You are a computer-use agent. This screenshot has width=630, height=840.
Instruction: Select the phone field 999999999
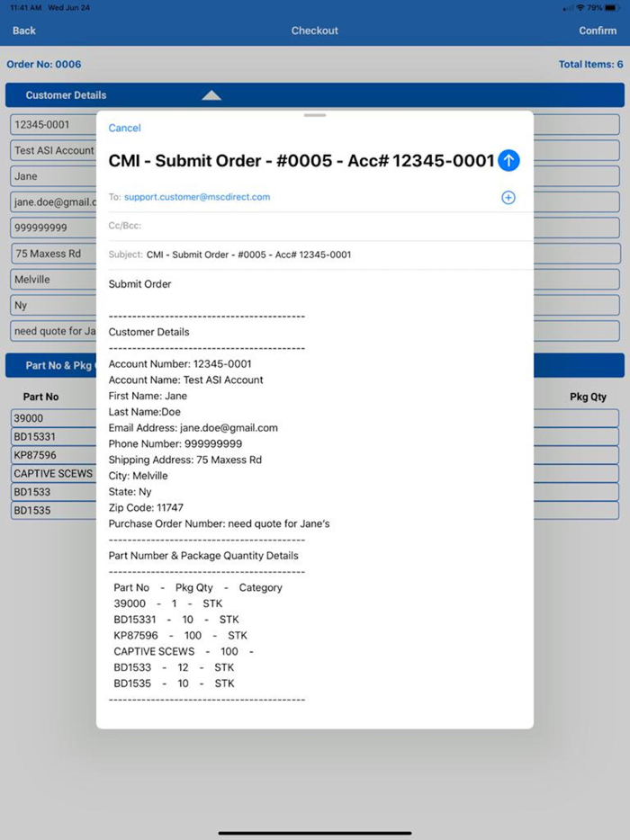(315, 228)
